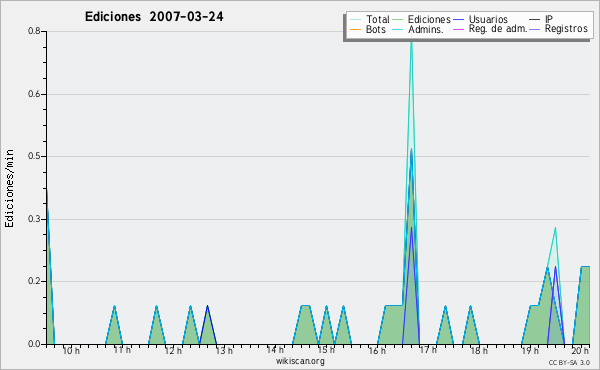Screen dimensions: 600x370
Task: Click the 0.5 value on the y-axis
Action: (34, 156)
